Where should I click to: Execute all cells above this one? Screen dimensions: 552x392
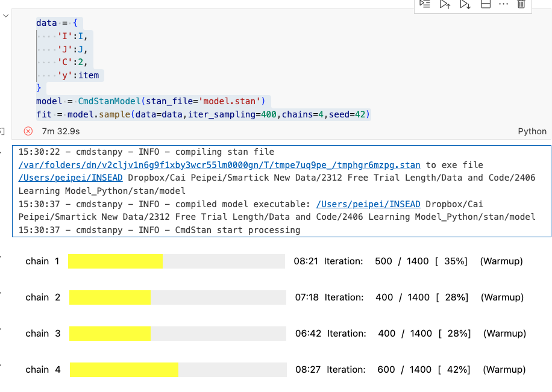445,4
